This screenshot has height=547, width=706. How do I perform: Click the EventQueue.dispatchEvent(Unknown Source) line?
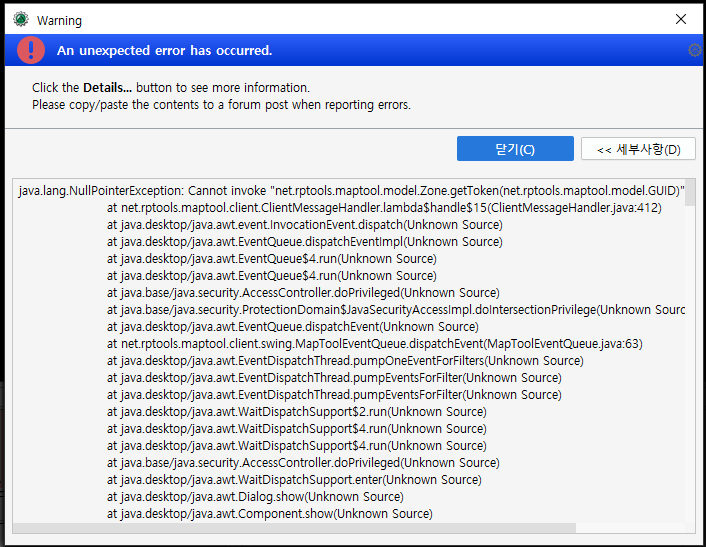293,327
